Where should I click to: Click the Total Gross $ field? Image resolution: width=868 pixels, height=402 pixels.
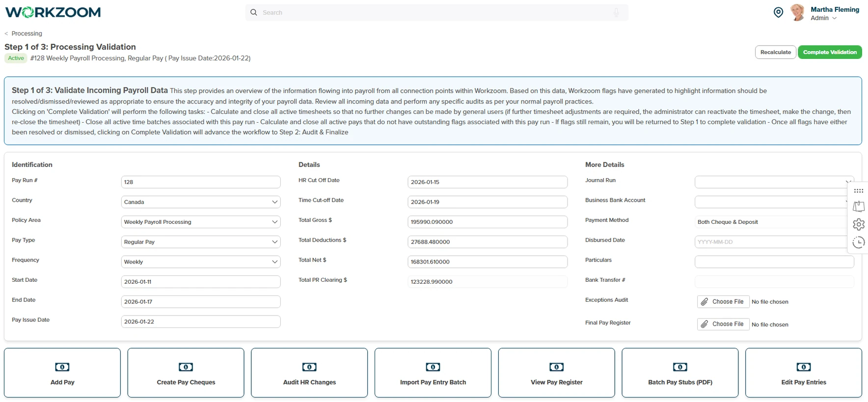[488, 222]
